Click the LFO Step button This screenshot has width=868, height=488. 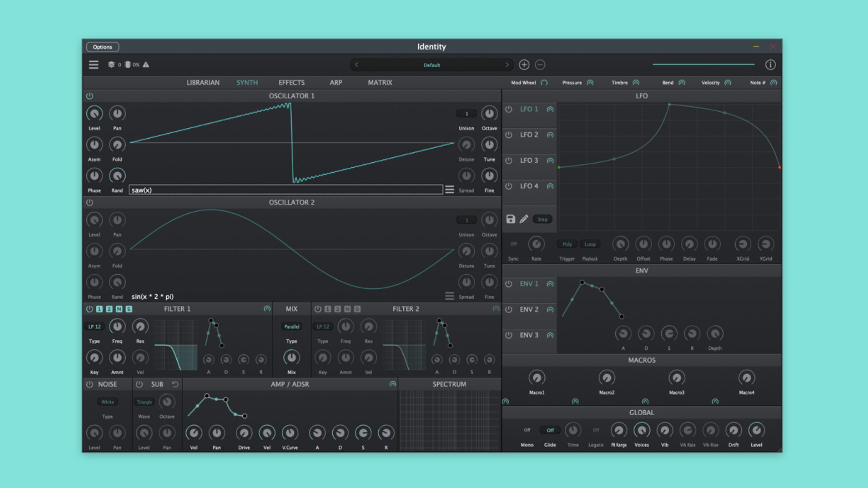tap(542, 219)
